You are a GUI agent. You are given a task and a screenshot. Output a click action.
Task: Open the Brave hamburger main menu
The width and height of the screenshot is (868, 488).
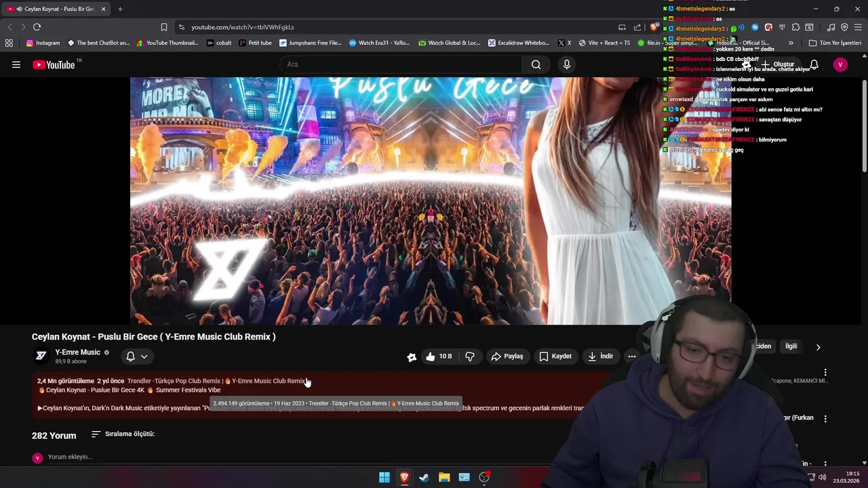pyautogui.click(x=858, y=27)
